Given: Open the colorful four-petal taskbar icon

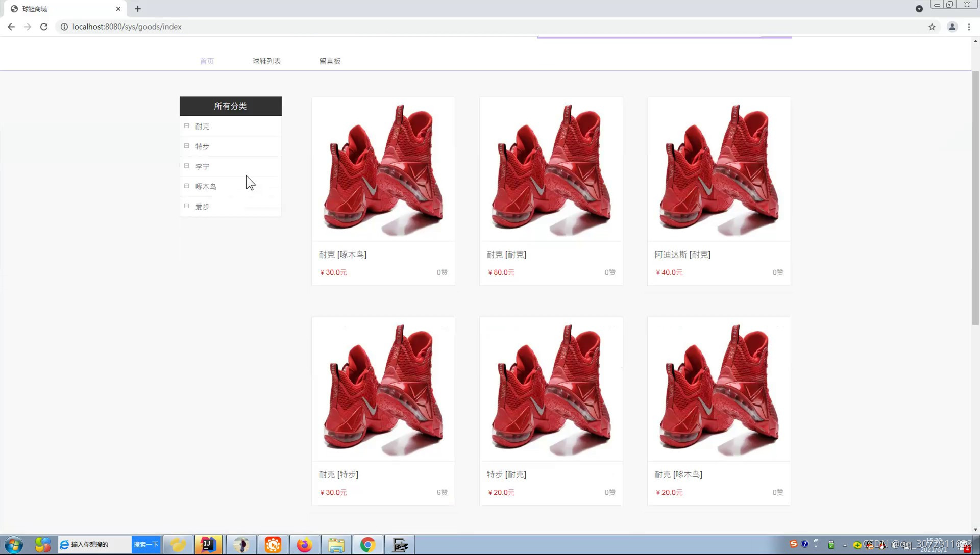Looking at the screenshot, I should coord(43,545).
